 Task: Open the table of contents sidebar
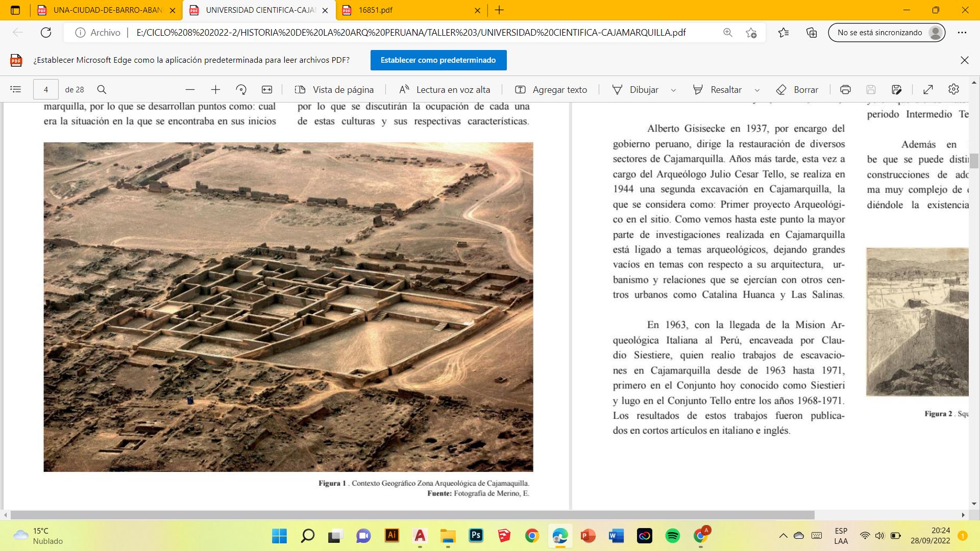[x=16, y=89]
